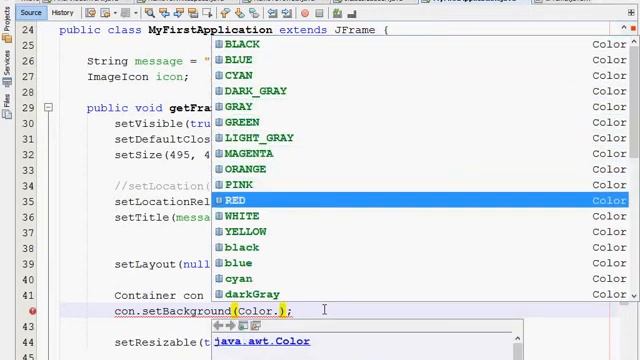This screenshot has width=640, height=360.
Task: Click the Javadoc popup scroll-up arrow
Action: [x=518, y=338]
